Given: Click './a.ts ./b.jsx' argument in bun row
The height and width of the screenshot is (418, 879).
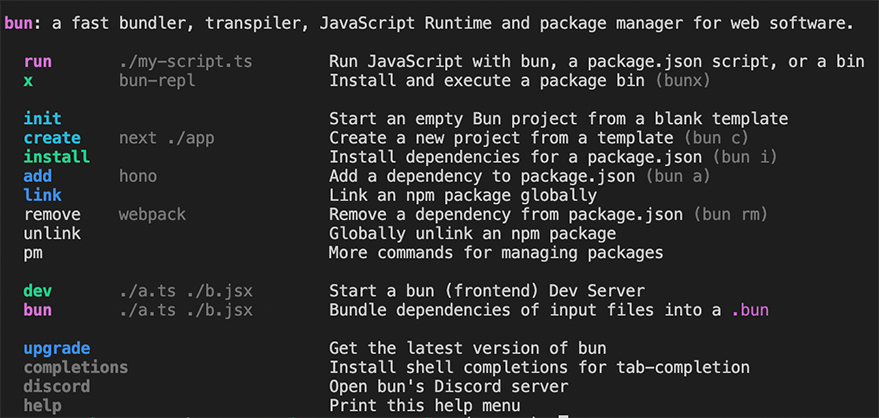Looking at the screenshot, I should [x=186, y=310].
